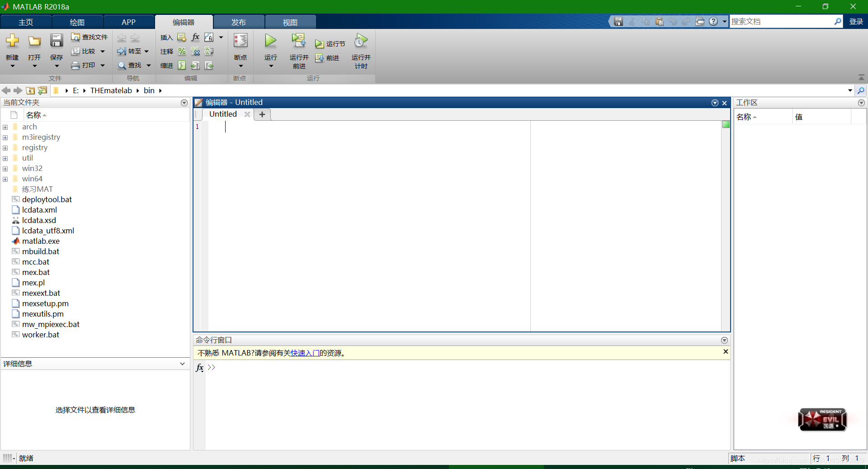The width and height of the screenshot is (868, 469).
Task: Click the fixed-point data icon in 插入 row
Action: [209, 38]
